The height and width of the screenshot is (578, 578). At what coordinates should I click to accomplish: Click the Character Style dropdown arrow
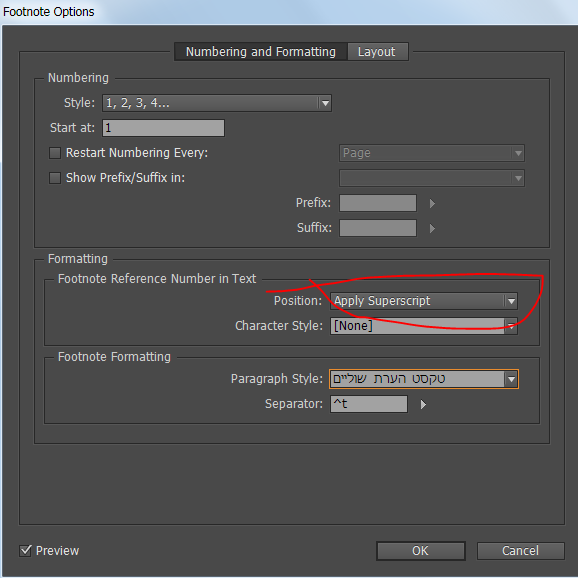tap(511, 326)
